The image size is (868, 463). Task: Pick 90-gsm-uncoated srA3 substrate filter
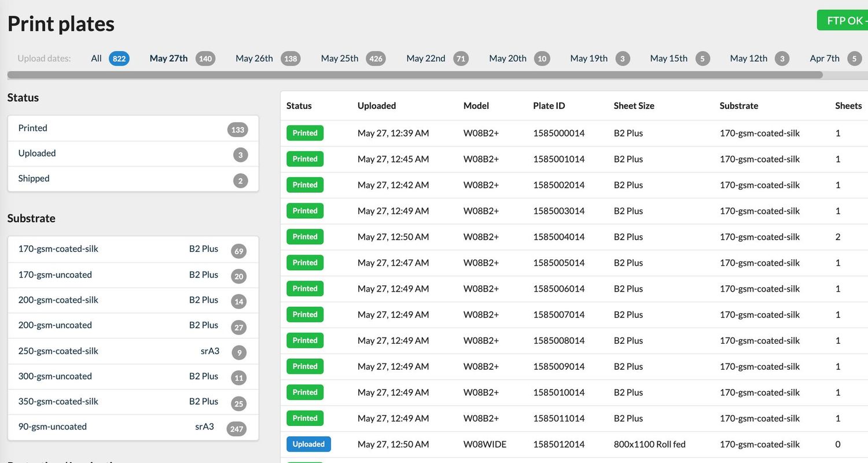[133, 427]
